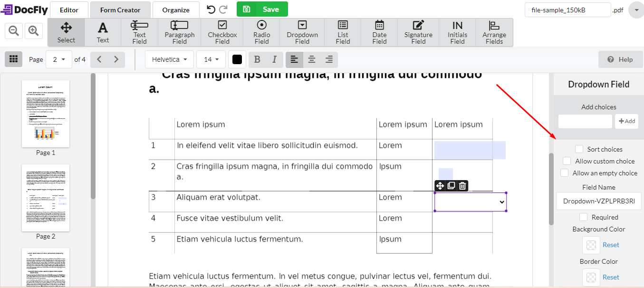Open the page number selector dropdown

click(x=59, y=59)
